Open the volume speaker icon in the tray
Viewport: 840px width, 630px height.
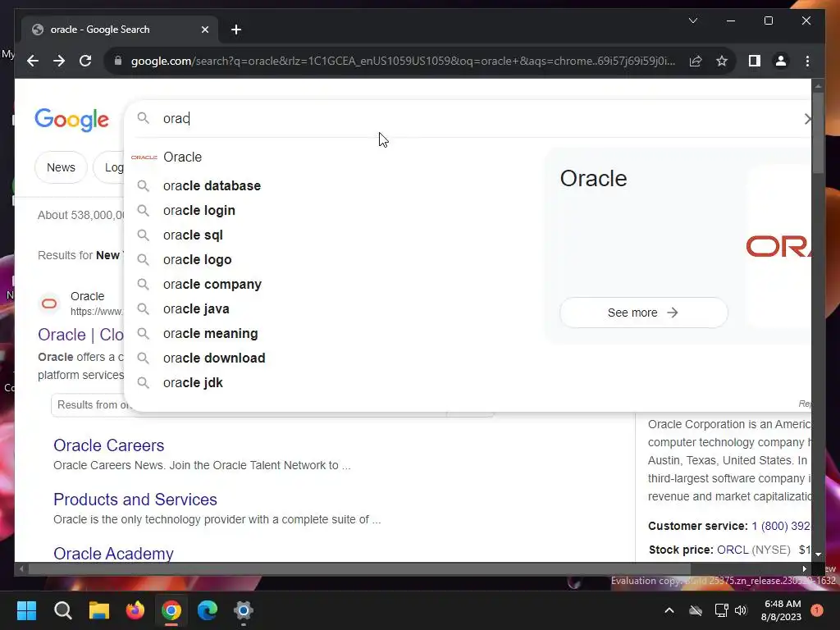(x=741, y=610)
